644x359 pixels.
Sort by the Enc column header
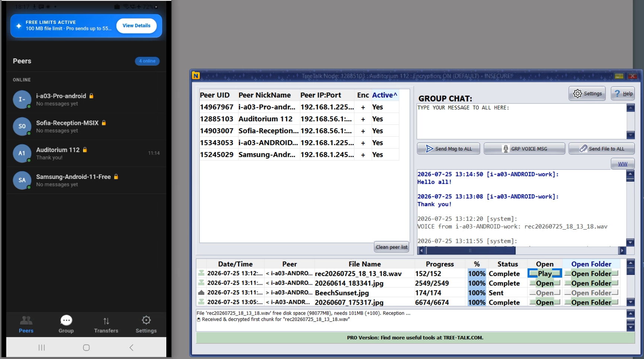click(363, 95)
